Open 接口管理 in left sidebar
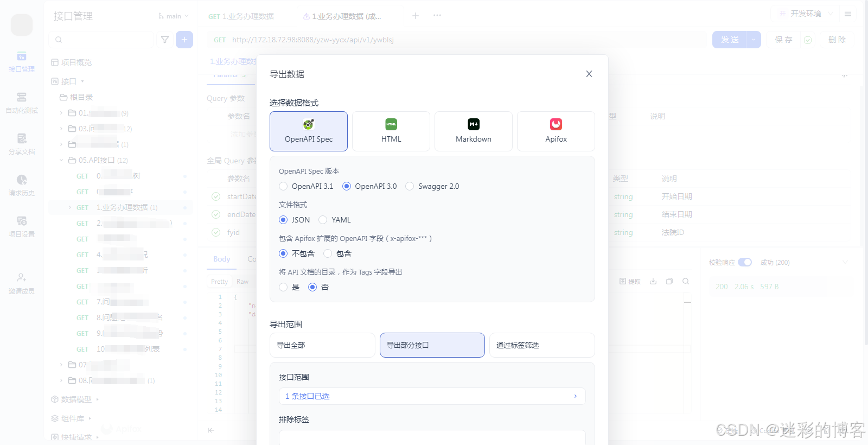 click(x=22, y=62)
